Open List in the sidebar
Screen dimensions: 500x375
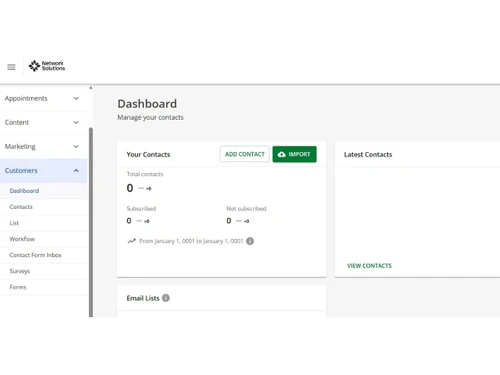tap(43, 223)
